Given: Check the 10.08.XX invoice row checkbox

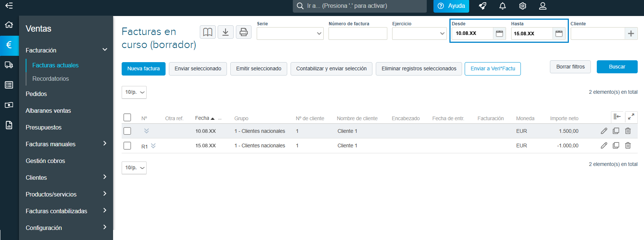Looking at the screenshot, I should (127, 131).
